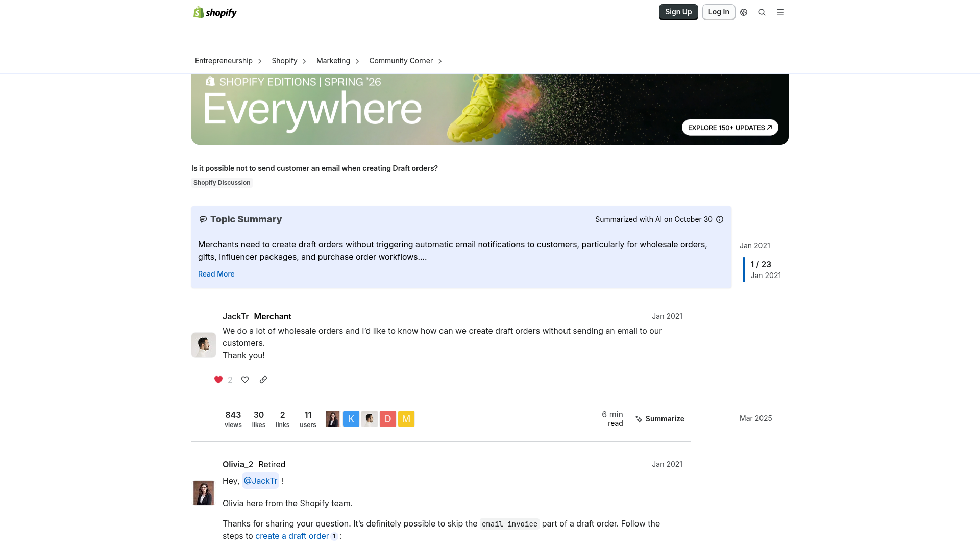Copy link to JackTr's post
The width and height of the screenshot is (980, 551).
263,380
